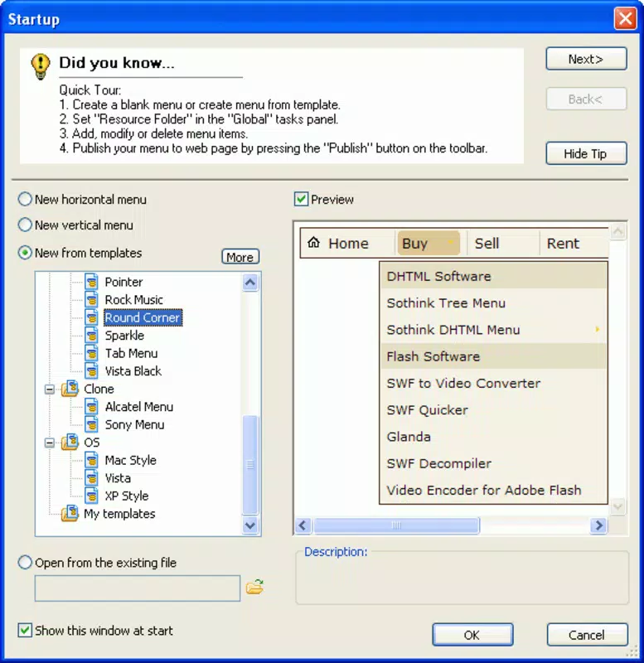Select SWF Quicker menu item
Image resolution: width=644 pixels, height=663 pixels.
click(x=493, y=410)
